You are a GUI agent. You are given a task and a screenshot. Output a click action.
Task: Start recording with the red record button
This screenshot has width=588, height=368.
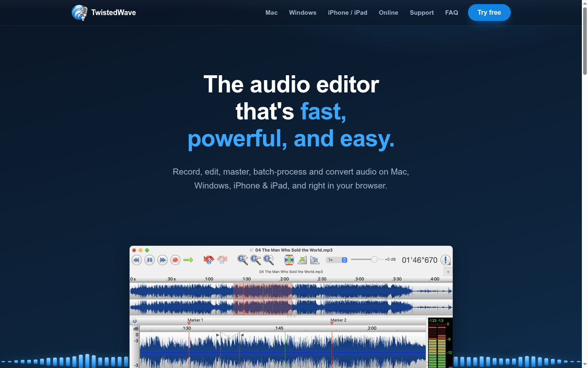176,260
